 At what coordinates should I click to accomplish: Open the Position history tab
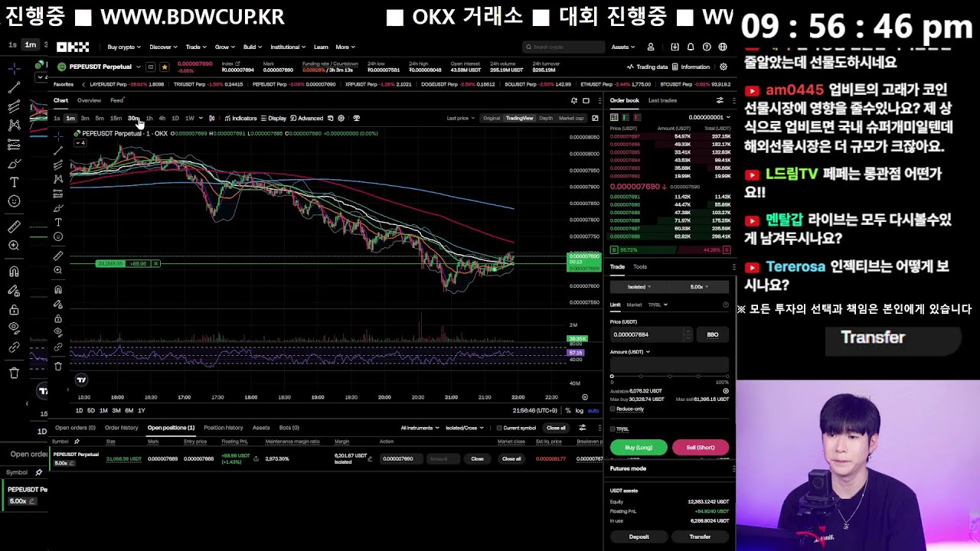224,428
